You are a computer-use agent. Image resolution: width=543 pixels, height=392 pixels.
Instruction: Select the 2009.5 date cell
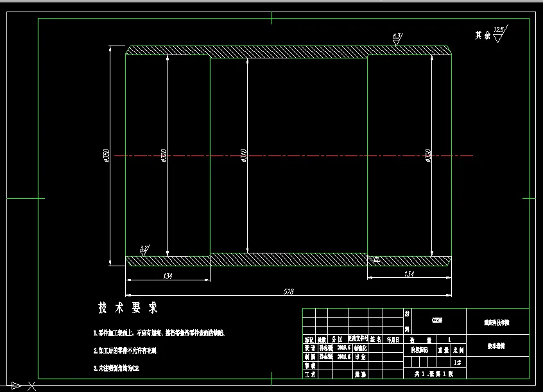(343, 348)
